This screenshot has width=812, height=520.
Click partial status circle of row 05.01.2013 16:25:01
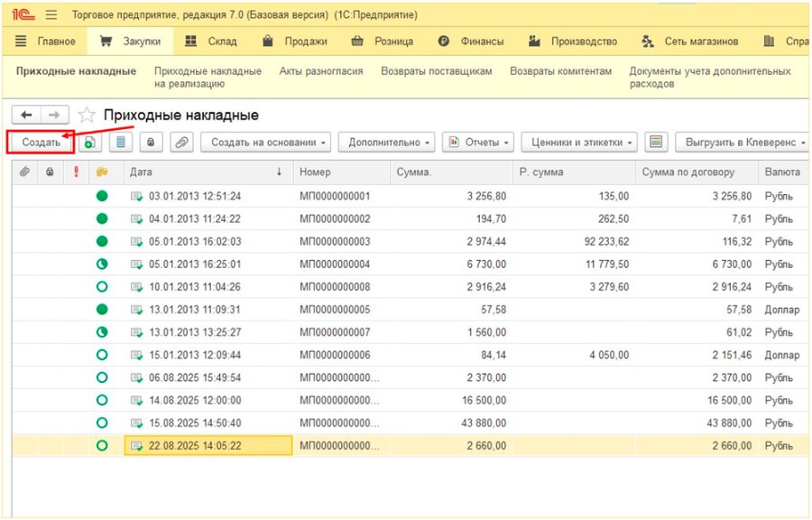pyautogui.click(x=102, y=265)
